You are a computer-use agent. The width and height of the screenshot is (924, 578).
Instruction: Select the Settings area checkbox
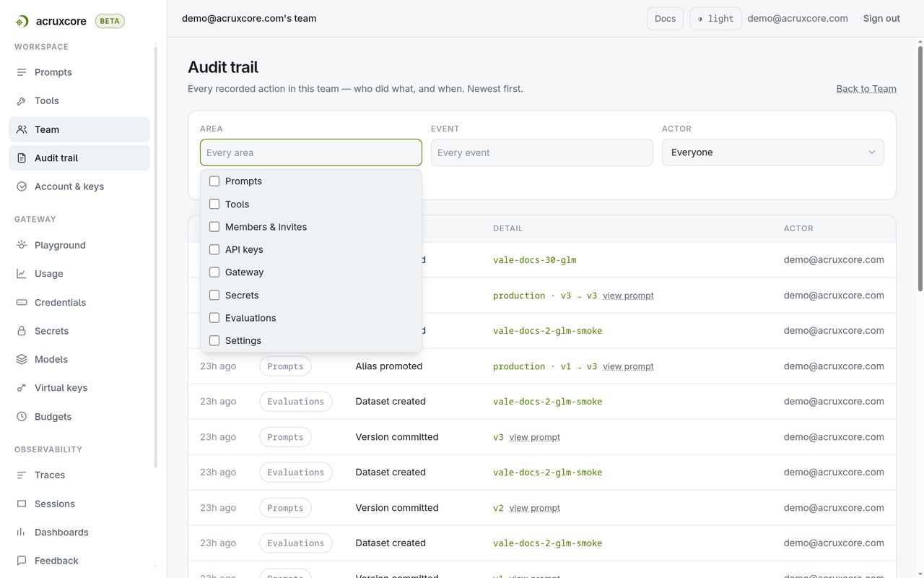pyautogui.click(x=214, y=340)
